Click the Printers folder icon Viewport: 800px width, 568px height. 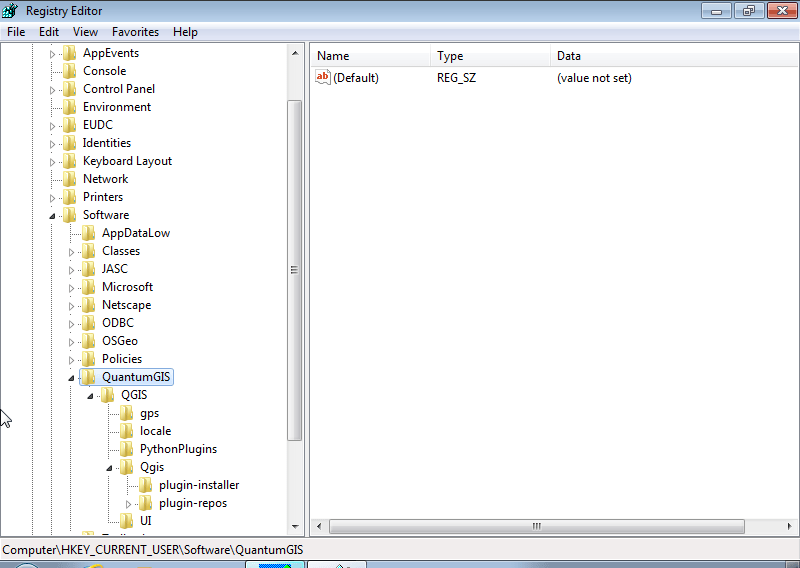pos(69,197)
